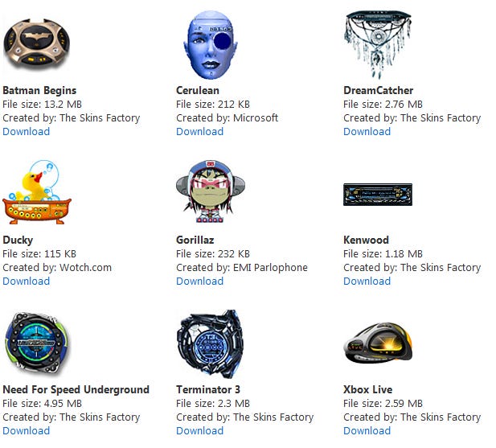Download the DreamCatcher skin
Image resolution: width=496 pixels, height=448 pixels.
pos(367,131)
